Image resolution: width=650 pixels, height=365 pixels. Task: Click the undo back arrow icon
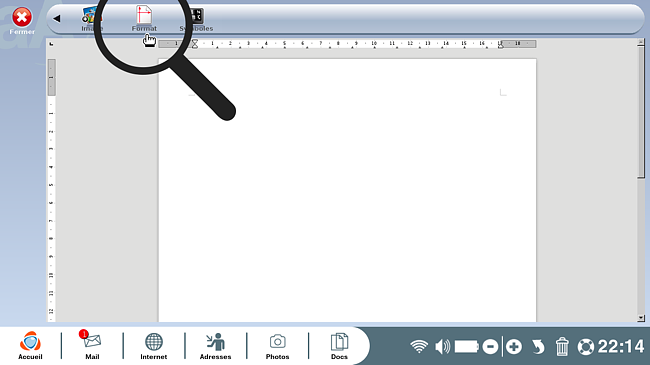(538, 346)
